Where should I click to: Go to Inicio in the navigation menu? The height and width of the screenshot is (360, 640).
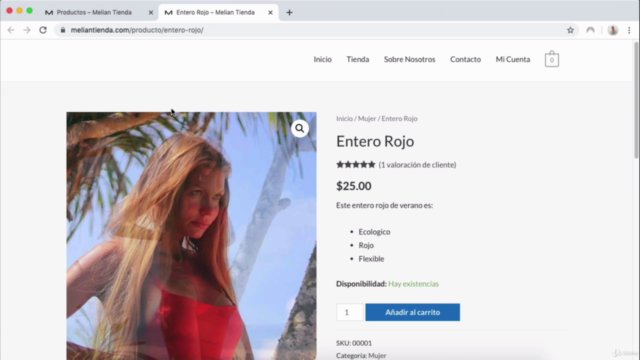[x=322, y=59]
